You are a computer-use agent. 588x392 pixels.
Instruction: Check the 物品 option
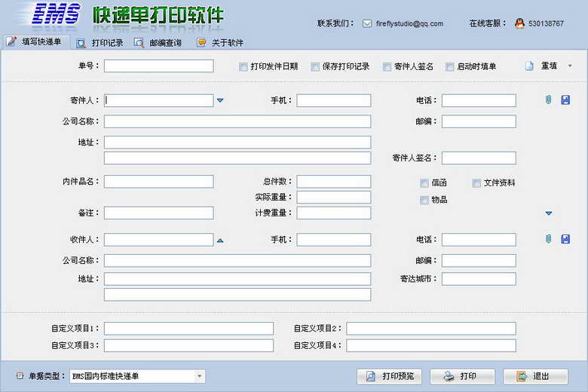424,200
